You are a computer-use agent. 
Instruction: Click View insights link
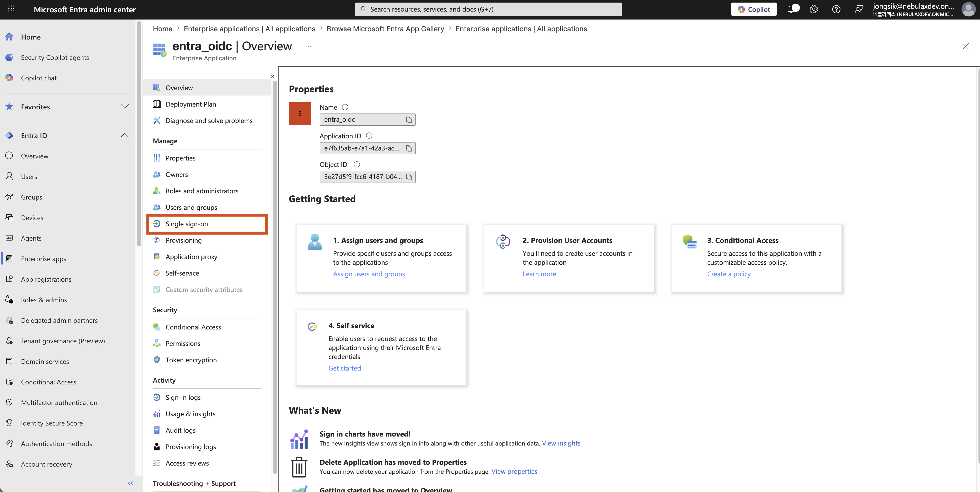(x=561, y=443)
